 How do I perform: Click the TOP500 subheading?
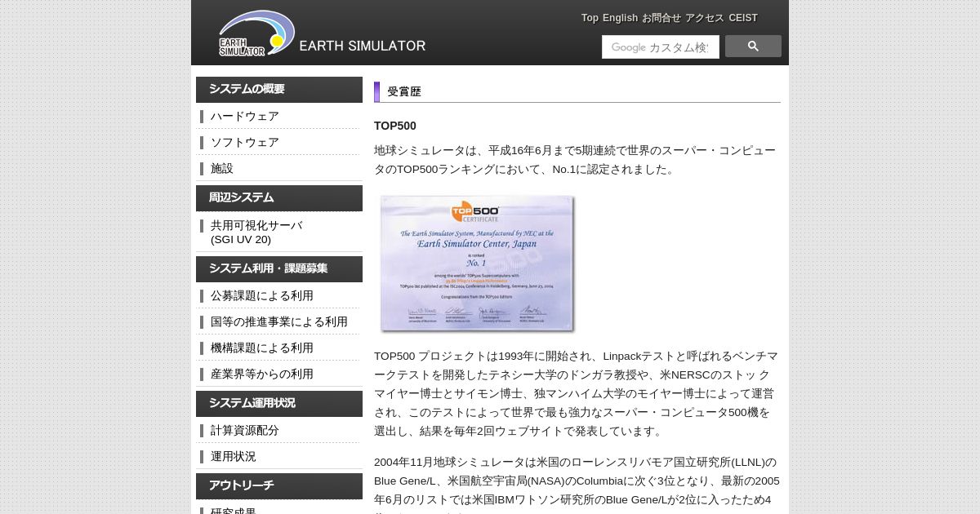click(395, 126)
